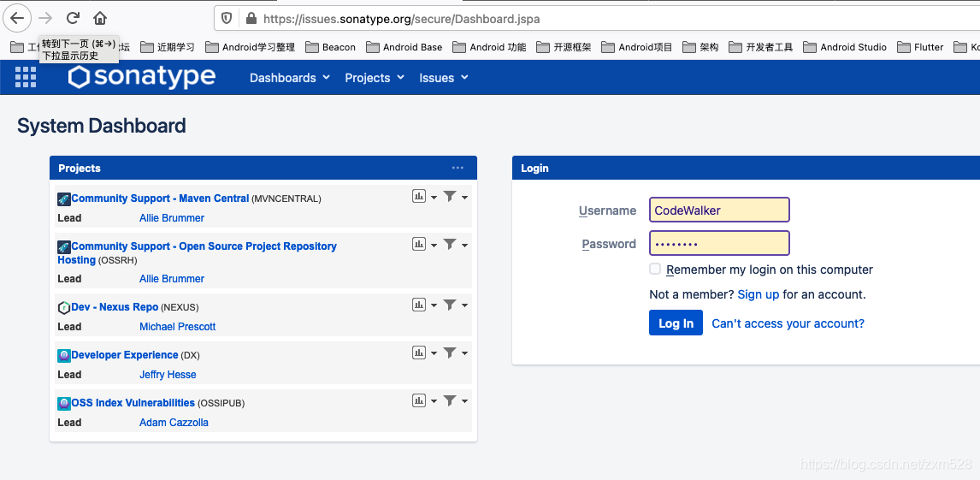Expand filter arrow for Dev - Nexus Repo
Image resolution: width=980 pixels, height=480 pixels.
click(x=464, y=306)
